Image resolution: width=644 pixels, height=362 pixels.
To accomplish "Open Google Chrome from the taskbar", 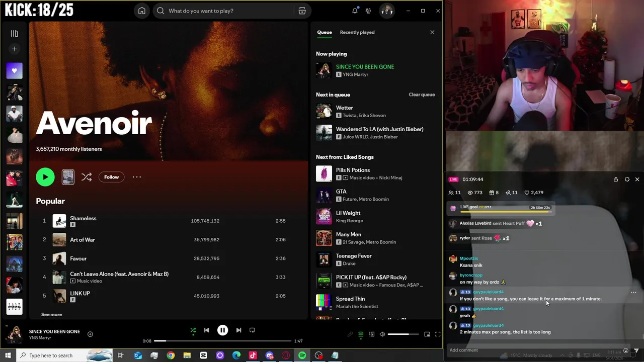I will [x=171, y=355].
